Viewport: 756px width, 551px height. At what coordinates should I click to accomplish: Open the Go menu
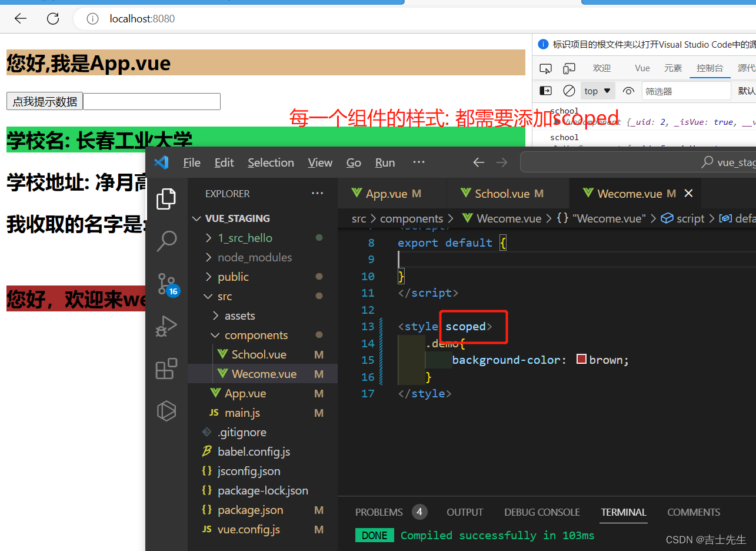pos(354,162)
